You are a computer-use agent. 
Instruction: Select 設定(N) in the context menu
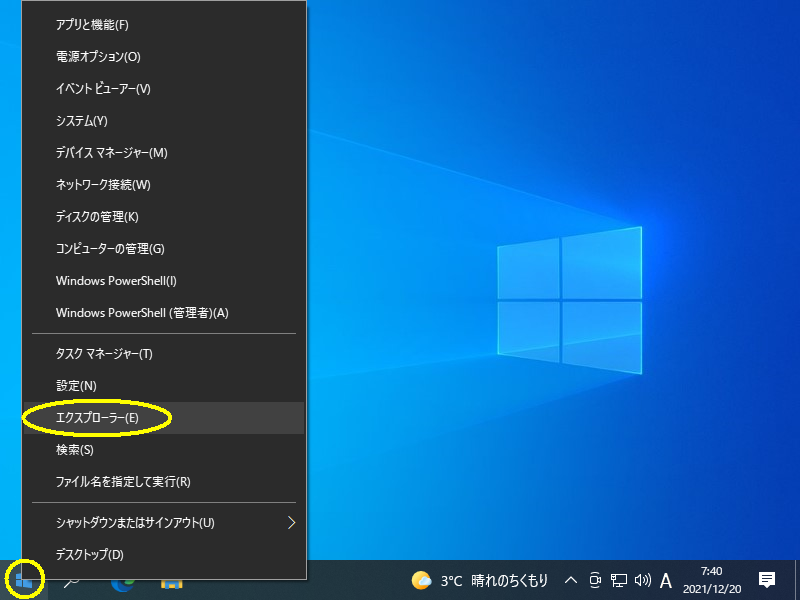[x=76, y=386]
